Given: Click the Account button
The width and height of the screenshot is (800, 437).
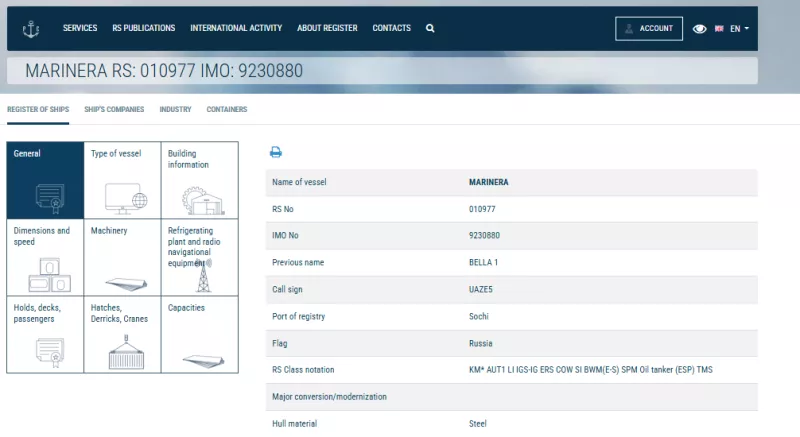Looking at the screenshot, I should [649, 29].
